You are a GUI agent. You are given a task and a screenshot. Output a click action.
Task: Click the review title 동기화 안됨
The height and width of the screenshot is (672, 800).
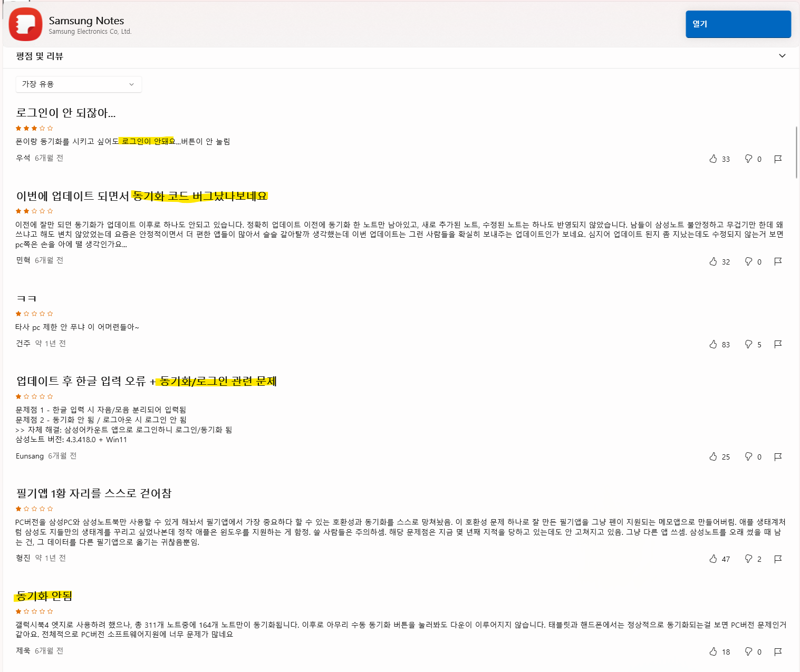[44, 596]
